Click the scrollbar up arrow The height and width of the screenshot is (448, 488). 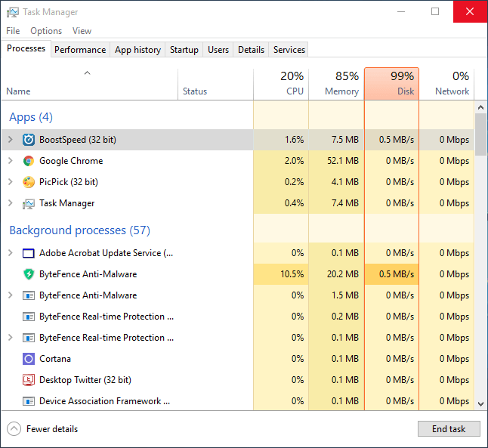481,107
